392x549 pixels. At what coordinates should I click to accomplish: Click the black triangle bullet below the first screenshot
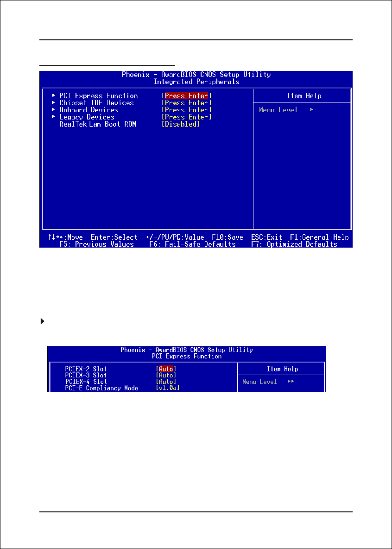tap(43, 321)
